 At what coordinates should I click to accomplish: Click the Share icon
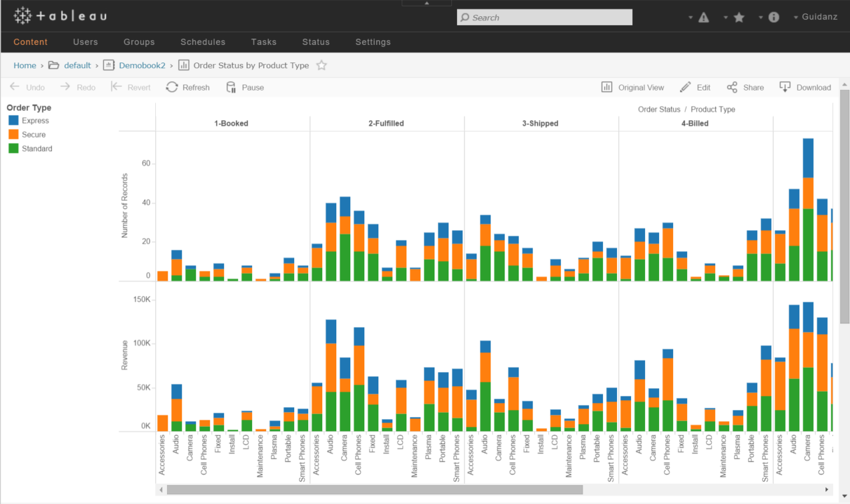(732, 87)
